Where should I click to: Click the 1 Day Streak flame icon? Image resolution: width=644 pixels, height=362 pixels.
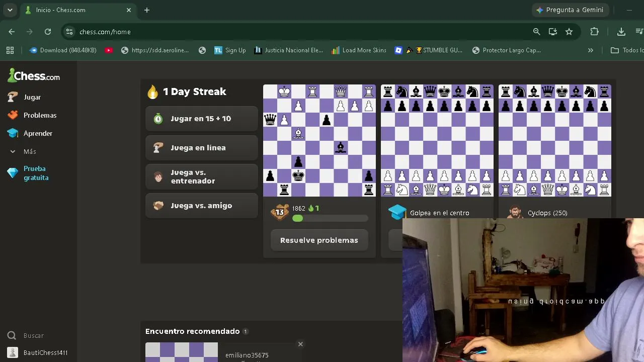point(152,92)
